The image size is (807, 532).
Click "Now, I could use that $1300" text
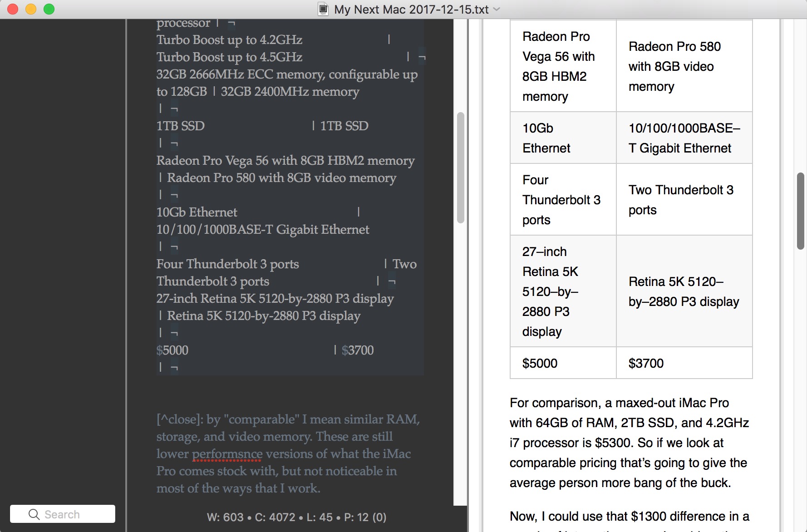(629, 516)
